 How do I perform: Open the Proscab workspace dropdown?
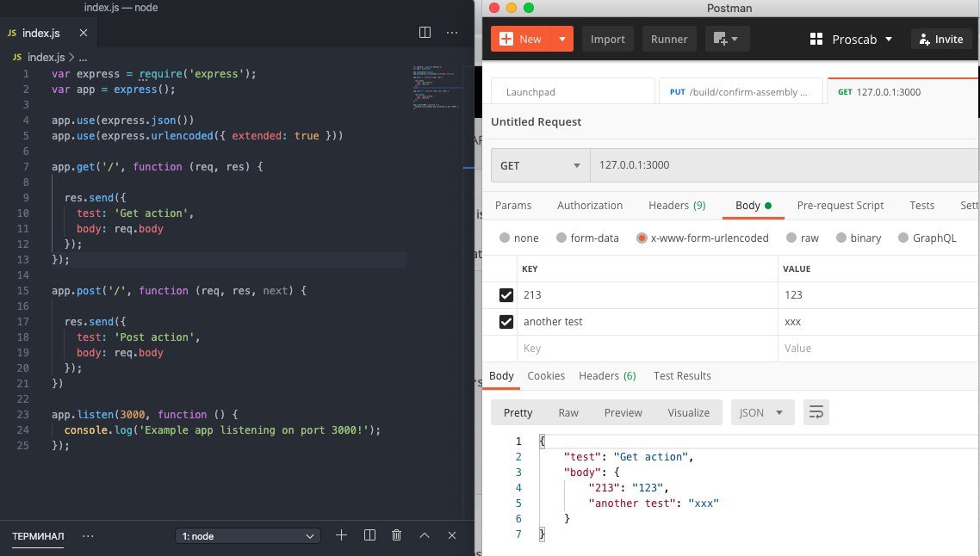click(x=851, y=40)
